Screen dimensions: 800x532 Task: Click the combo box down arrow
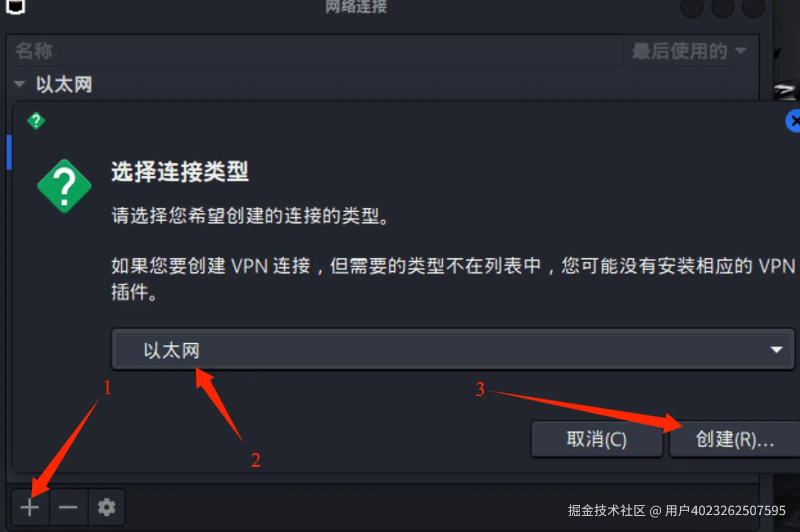coord(777,349)
